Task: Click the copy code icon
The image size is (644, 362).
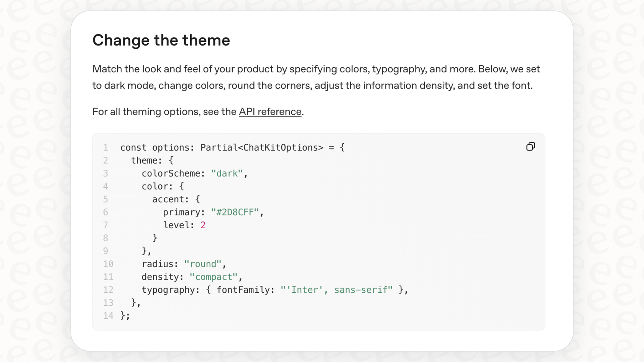Action: (x=531, y=147)
